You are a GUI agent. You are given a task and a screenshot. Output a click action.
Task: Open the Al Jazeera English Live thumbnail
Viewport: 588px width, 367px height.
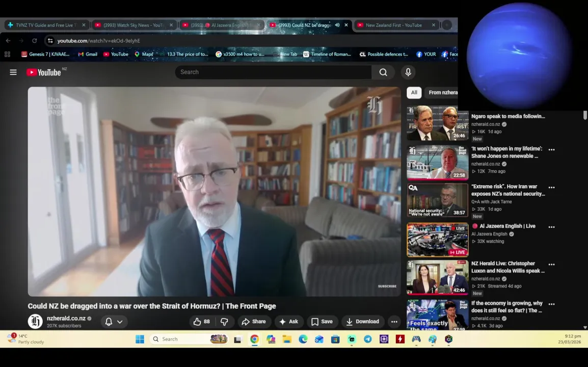click(x=437, y=240)
